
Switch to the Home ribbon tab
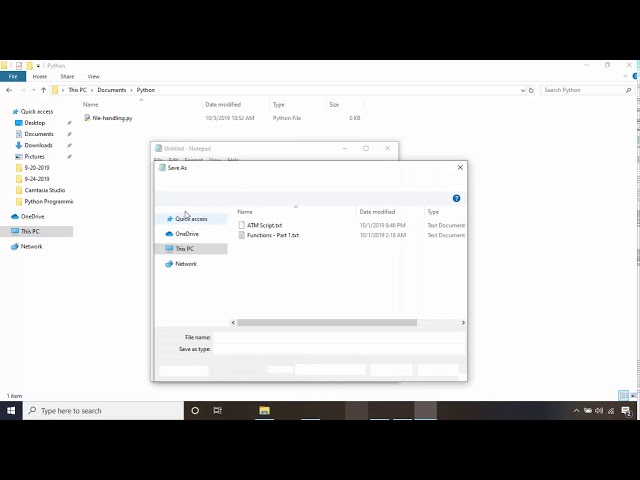(40, 76)
